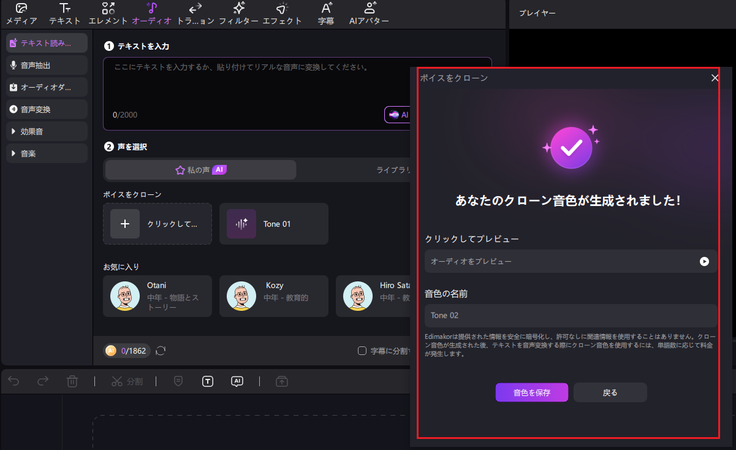Select the Tone 01 cloned voice
The image size is (736, 450).
point(274,224)
